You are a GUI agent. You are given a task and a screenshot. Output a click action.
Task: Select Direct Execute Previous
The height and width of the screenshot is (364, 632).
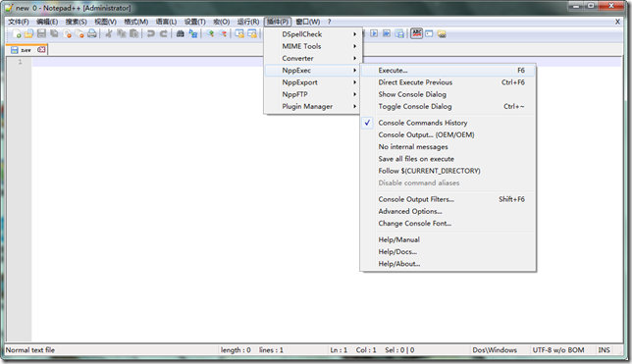point(448,82)
